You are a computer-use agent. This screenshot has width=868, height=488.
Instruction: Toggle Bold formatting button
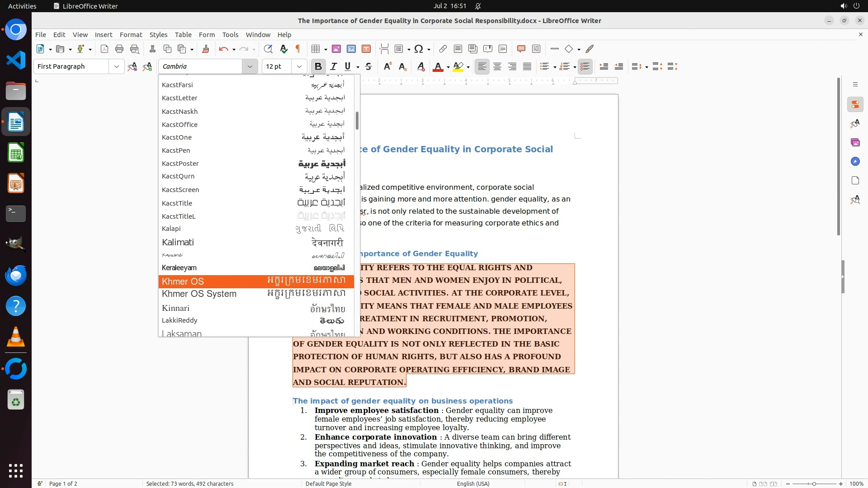tap(318, 66)
